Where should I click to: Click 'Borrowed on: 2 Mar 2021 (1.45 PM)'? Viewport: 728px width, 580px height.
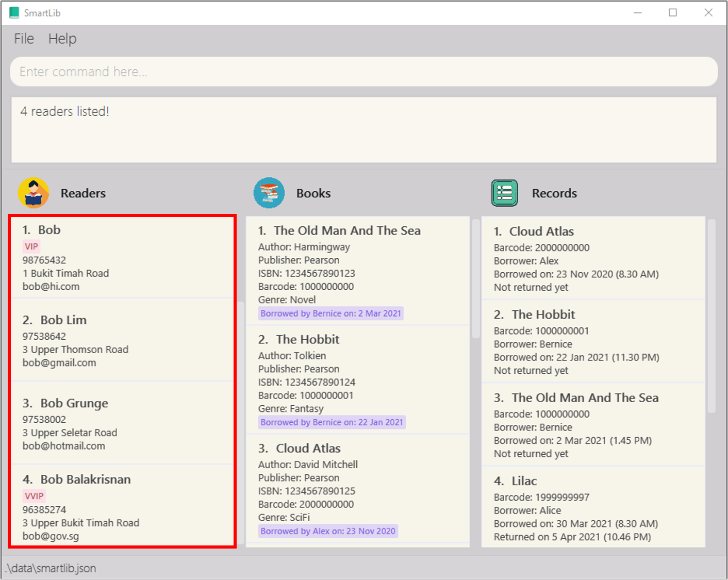(x=573, y=441)
